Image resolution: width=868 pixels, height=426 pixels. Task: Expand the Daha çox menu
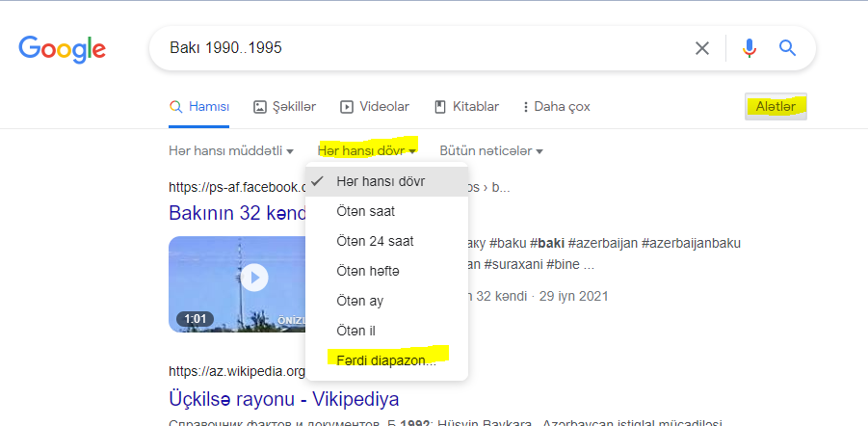(x=555, y=107)
